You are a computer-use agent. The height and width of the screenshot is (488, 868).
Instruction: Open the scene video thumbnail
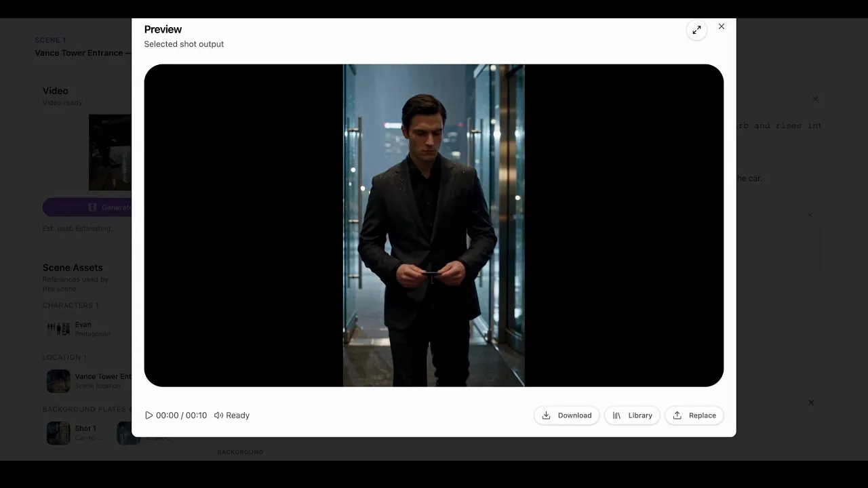[110, 152]
